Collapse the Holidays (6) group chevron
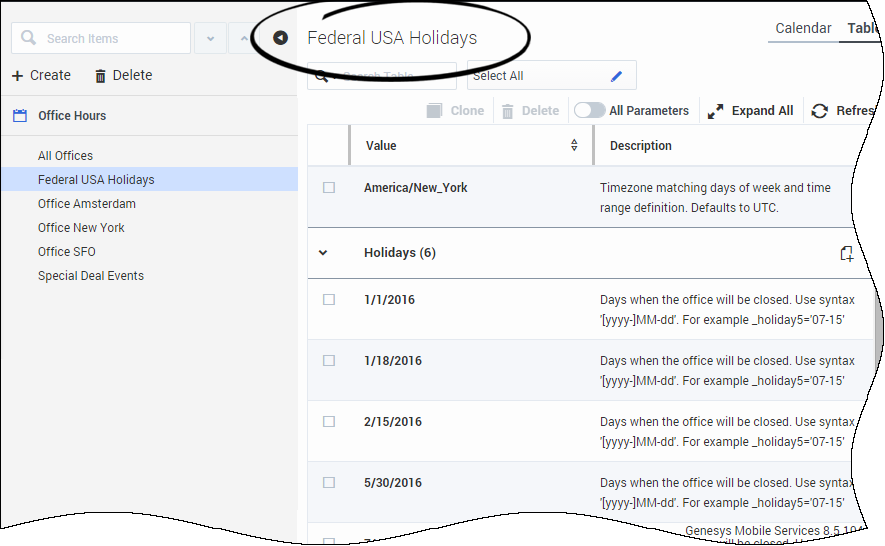The image size is (885, 546). (x=323, y=253)
